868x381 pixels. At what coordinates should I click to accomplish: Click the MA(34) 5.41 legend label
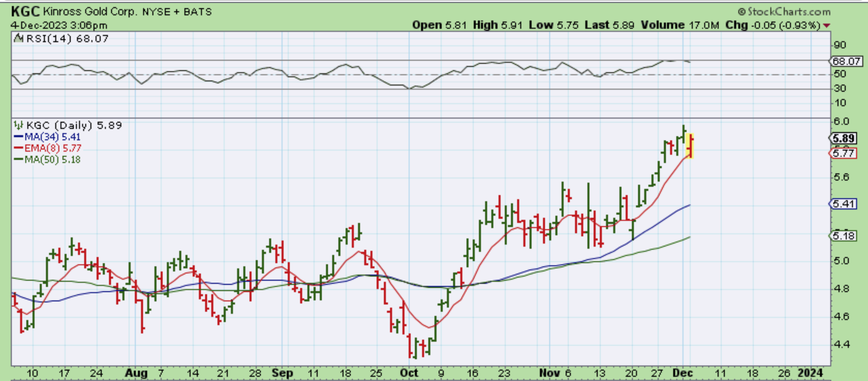pos(52,137)
